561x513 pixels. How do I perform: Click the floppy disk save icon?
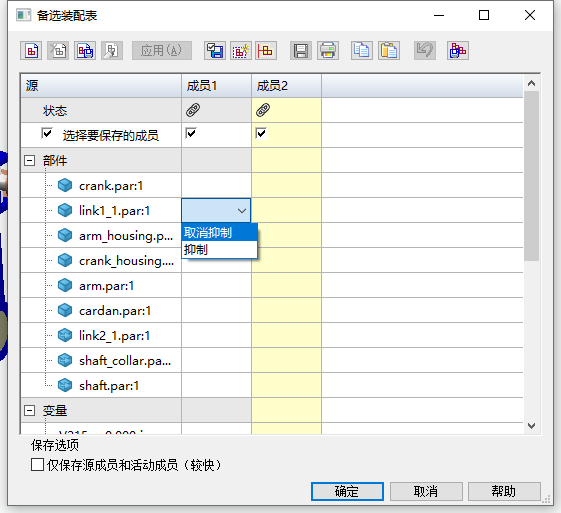click(301, 50)
